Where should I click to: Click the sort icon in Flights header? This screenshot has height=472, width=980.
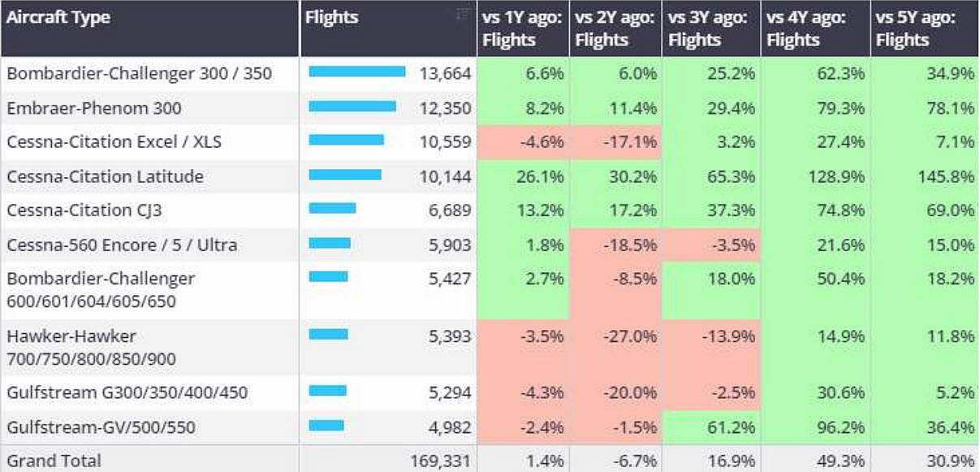[x=463, y=14]
